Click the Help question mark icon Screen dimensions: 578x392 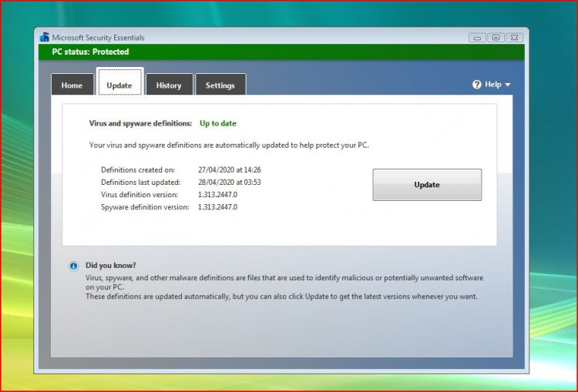coord(476,85)
